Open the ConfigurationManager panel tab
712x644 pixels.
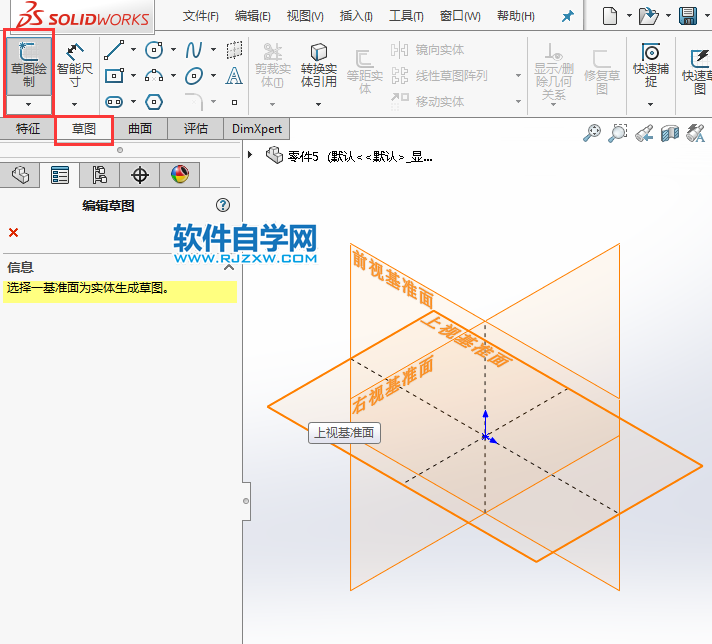(x=100, y=175)
